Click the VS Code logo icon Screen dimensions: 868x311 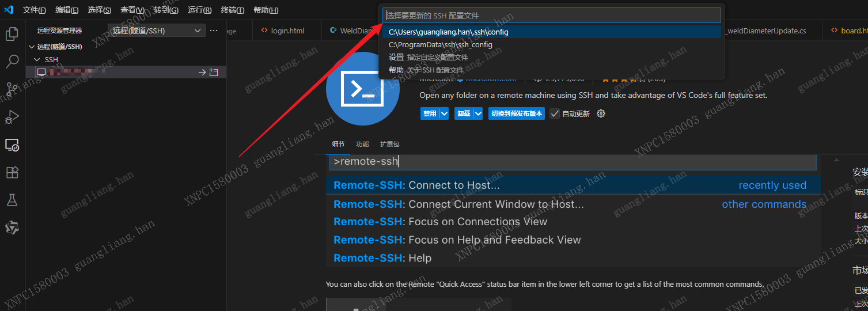pyautogui.click(x=9, y=10)
